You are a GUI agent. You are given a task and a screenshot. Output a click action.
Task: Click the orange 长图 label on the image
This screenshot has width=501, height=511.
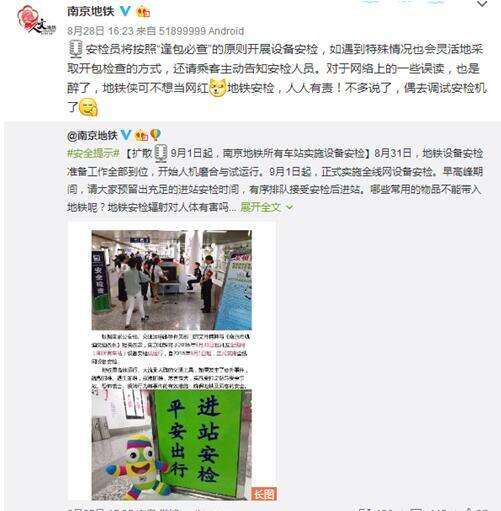(x=264, y=494)
